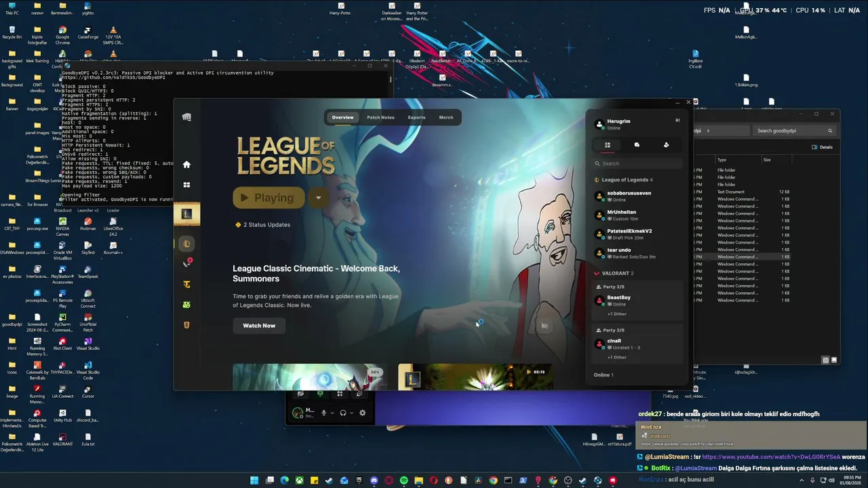This screenshot has width=868, height=488.
Task: Select friend BeastBoy in VALORANT party
Action: pyautogui.click(x=637, y=300)
